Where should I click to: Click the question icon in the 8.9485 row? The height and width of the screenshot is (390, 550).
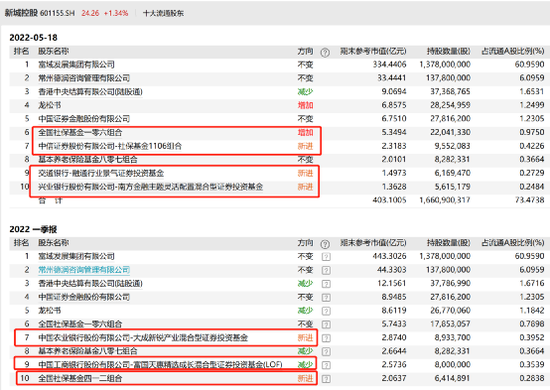pyautogui.click(x=326, y=297)
